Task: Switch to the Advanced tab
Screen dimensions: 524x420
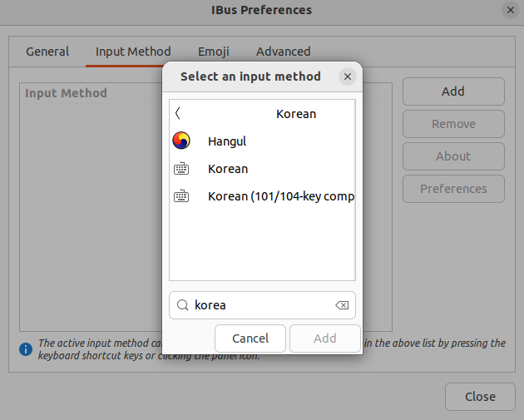Action: click(x=284, y=52)
